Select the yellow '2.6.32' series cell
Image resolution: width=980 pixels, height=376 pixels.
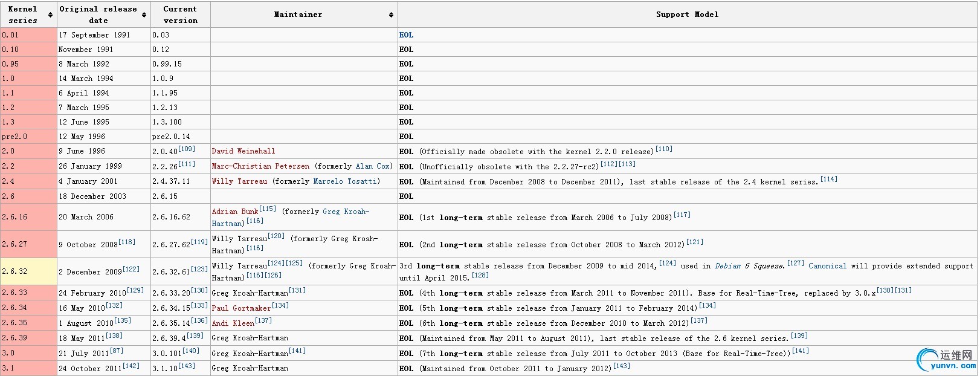pos(28,271)
